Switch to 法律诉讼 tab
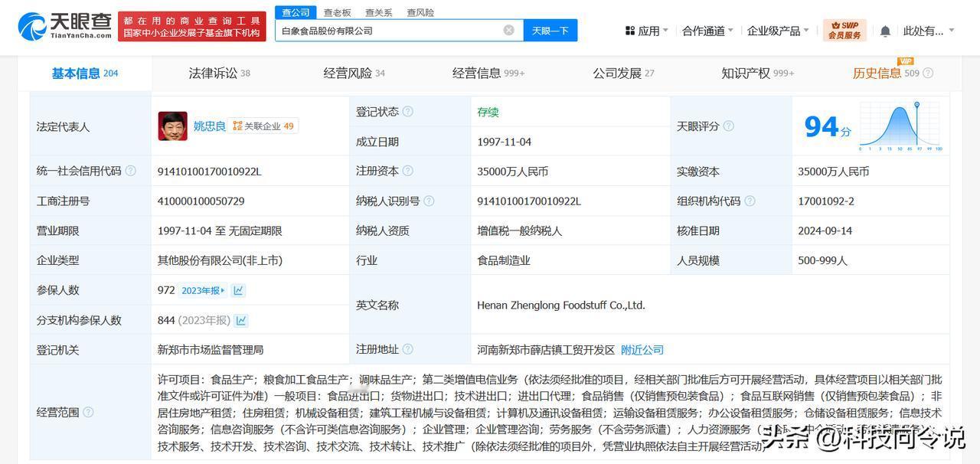The width and height of the screenshot is (980, 464). point(220,74)
